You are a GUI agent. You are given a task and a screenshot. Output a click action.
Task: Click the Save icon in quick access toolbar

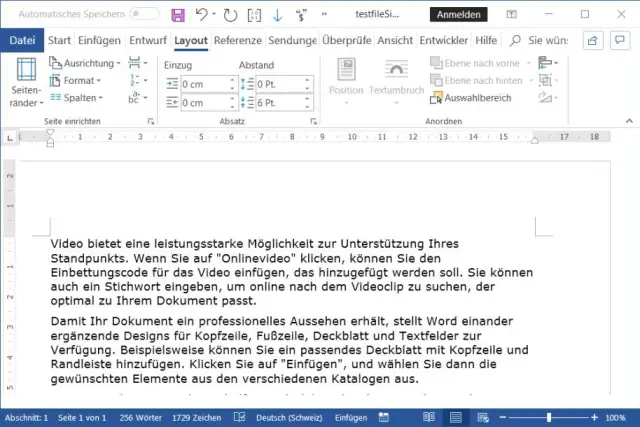pos(178,15)
